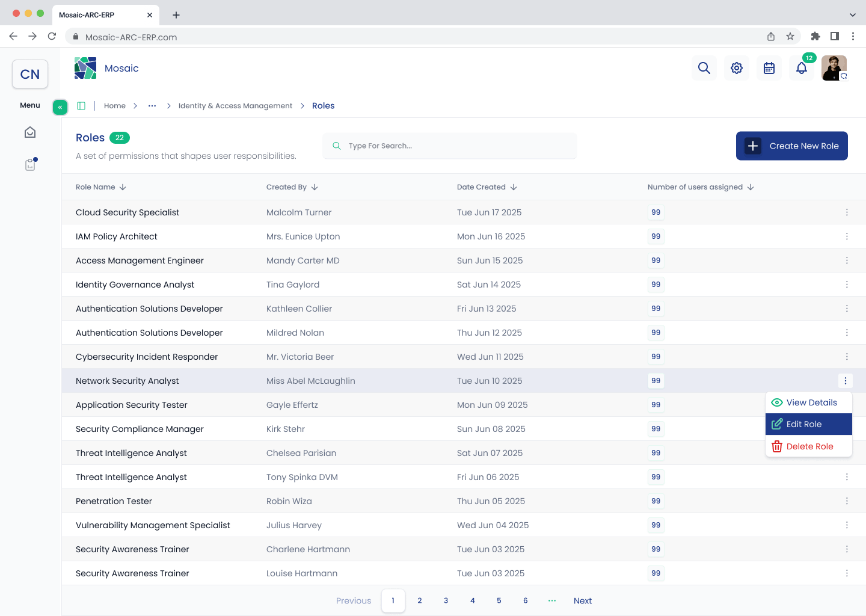Bookmark the page with star icon
866x616 pixels.
[x=790, y=37]
